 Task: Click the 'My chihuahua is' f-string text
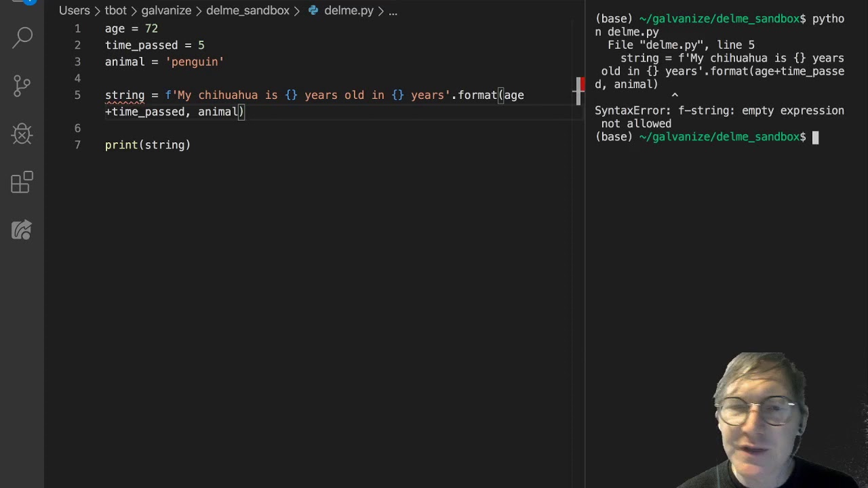tap(228, 96)
